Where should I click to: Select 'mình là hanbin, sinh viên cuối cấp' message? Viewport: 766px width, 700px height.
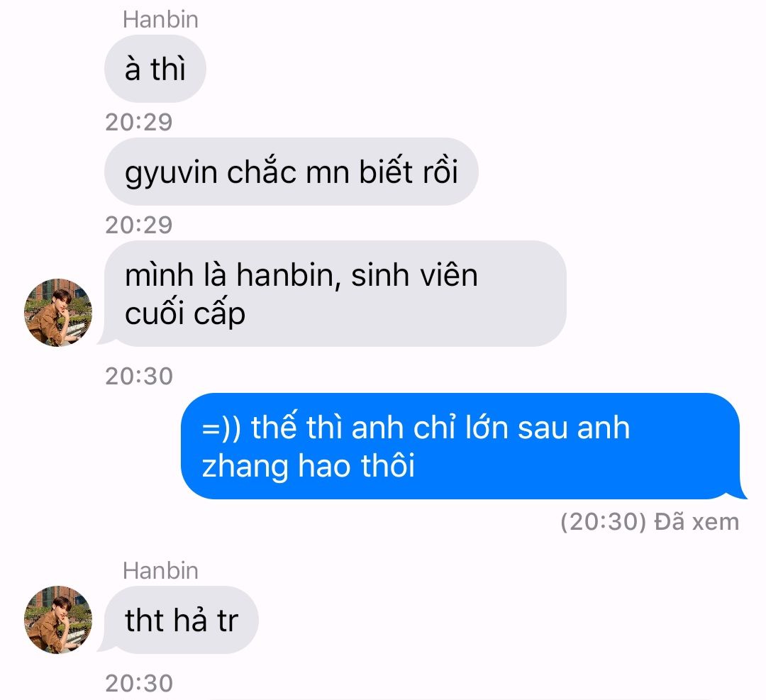[x=335, y=294]
